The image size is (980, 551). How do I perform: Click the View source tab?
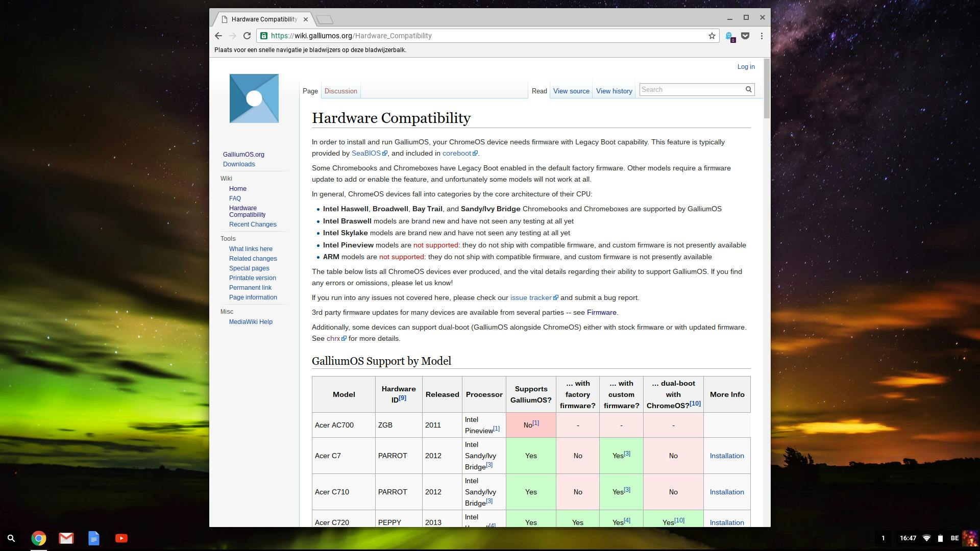pos(571,91)
